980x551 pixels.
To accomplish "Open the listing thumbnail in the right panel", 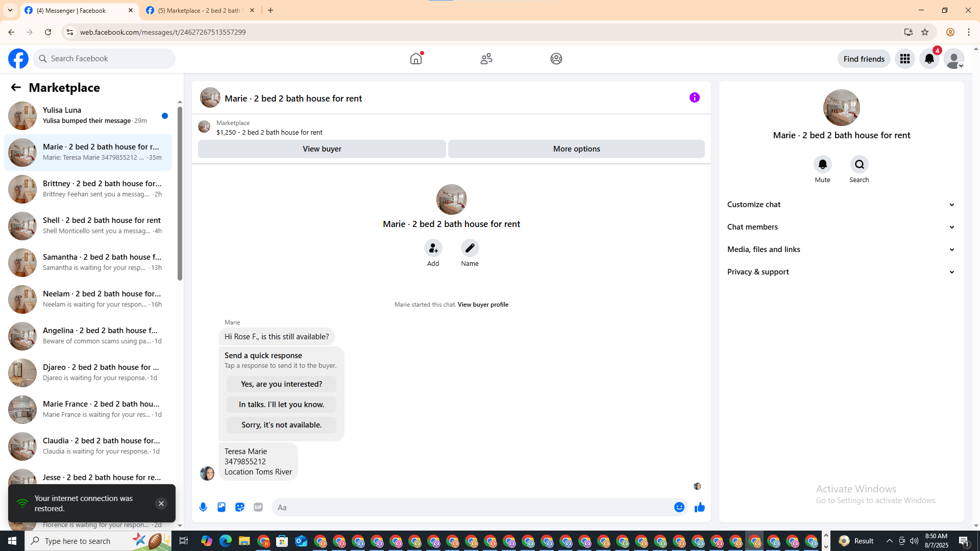I will [842, 108].
